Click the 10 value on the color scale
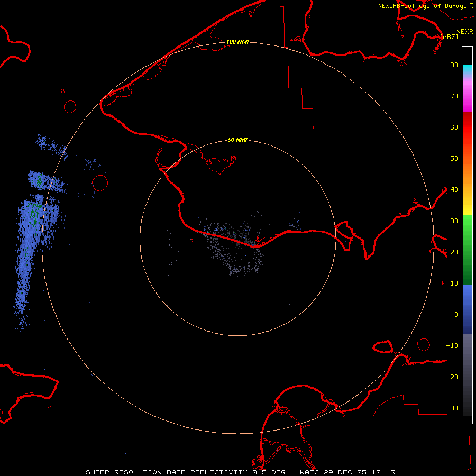The width and height of the screenshot is (476, 476). point(454,283)
